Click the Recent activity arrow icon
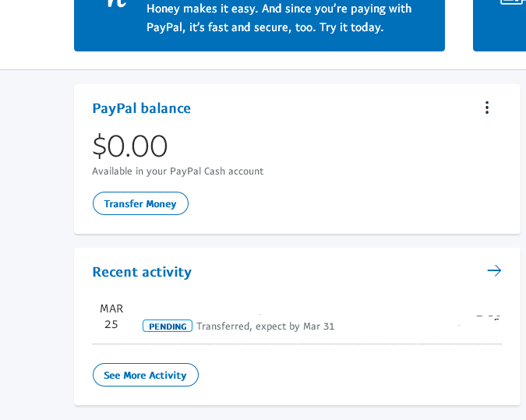The width and height of the screenshot is (526, 420). point(494,270)
